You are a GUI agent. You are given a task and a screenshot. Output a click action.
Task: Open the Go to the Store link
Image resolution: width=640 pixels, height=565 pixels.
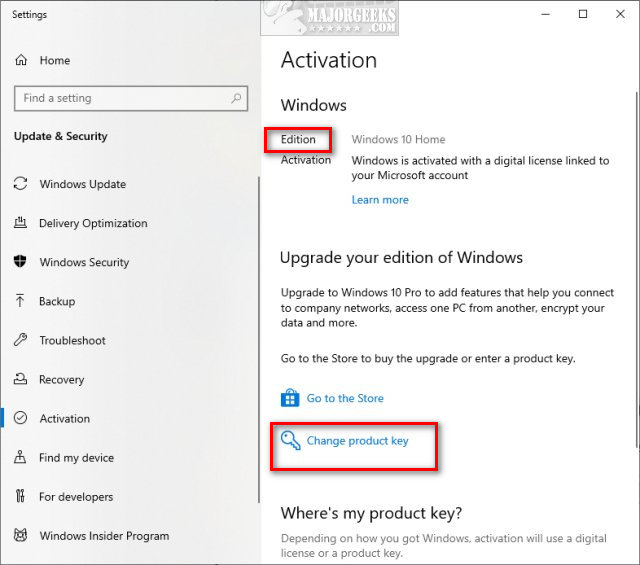(x=345, y=398)
